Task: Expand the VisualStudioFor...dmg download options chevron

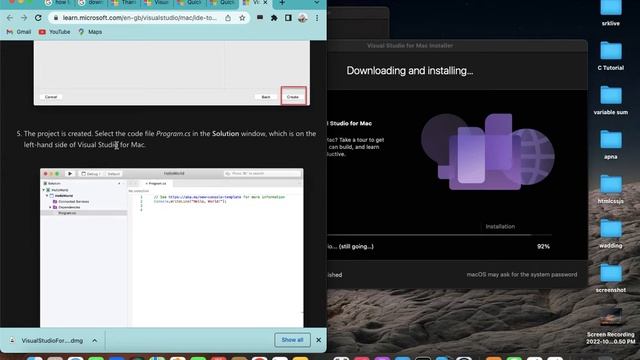Action: click(x=95, y=340)
